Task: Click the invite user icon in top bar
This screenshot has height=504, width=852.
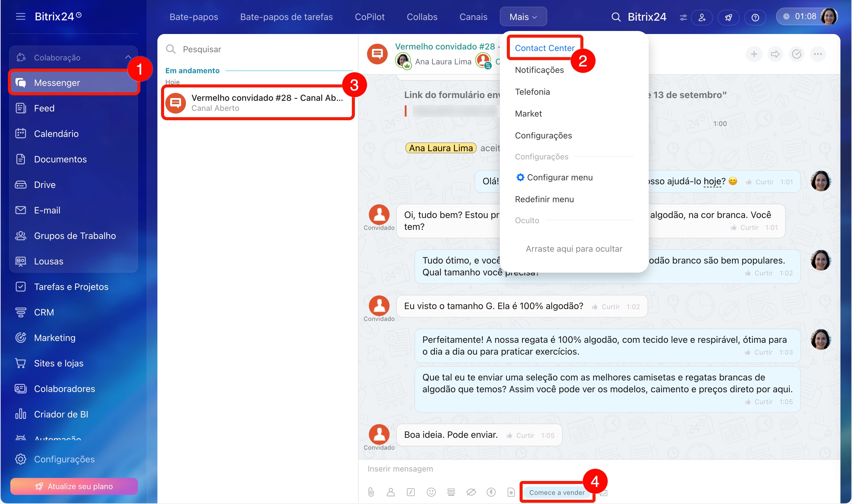Action: [702, 17]
